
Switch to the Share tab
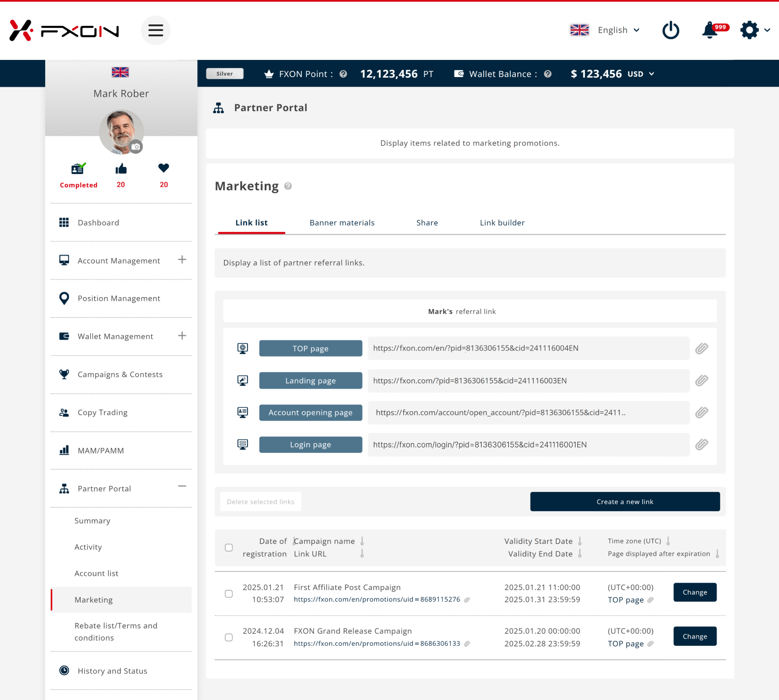427,223
